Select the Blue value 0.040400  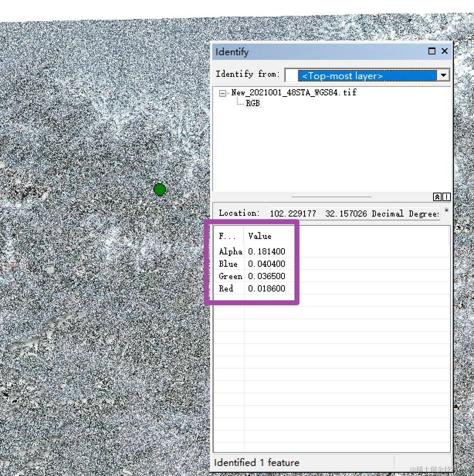coord(267,264)
